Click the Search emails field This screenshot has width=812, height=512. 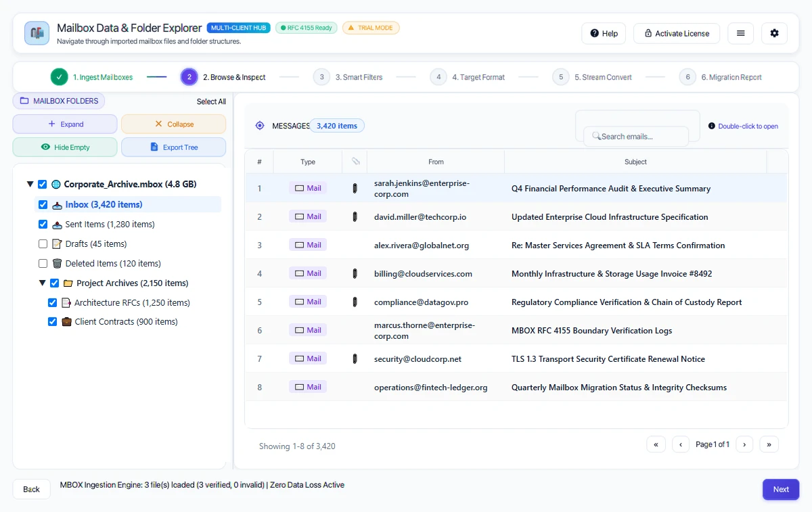636,136
